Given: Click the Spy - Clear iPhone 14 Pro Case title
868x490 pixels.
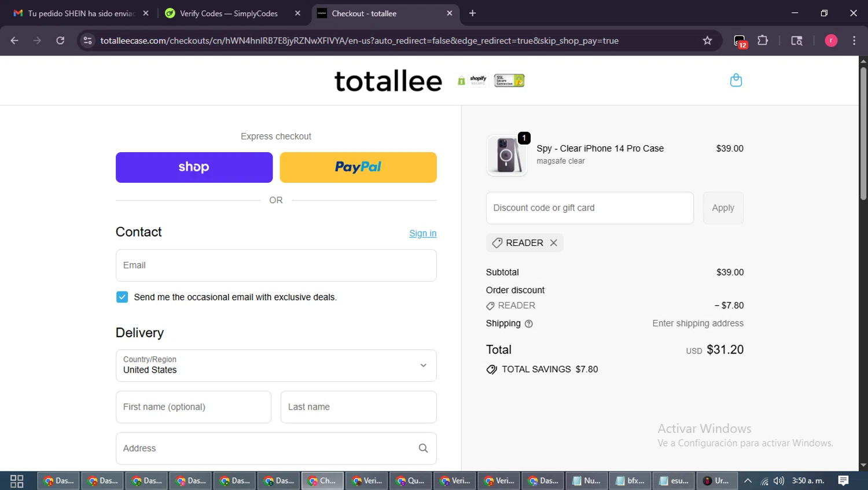Looking at the screenshot, I should (x=600, y=149).
